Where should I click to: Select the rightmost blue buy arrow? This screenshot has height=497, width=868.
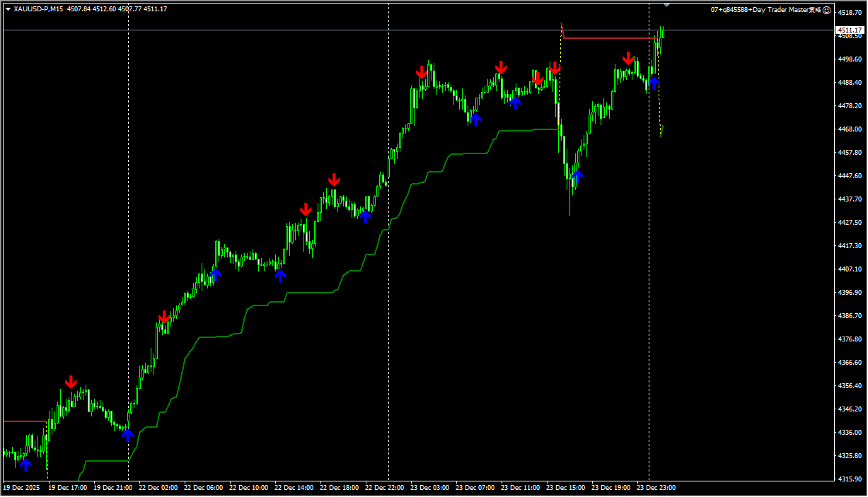654,83
